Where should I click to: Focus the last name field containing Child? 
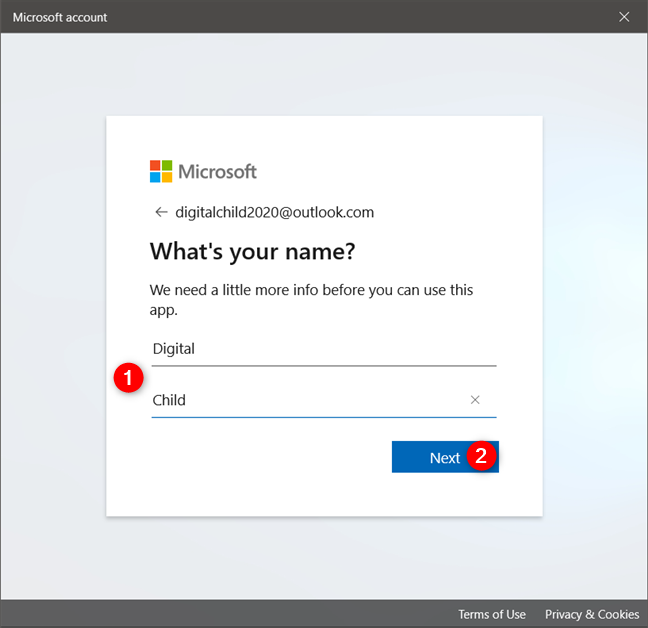(x=300, y=400)
